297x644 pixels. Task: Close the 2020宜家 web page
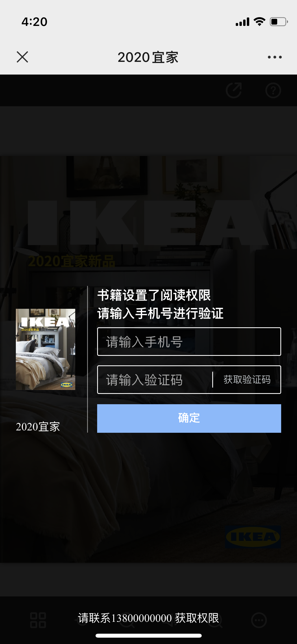pyautogui.click(x=22, y=57)
